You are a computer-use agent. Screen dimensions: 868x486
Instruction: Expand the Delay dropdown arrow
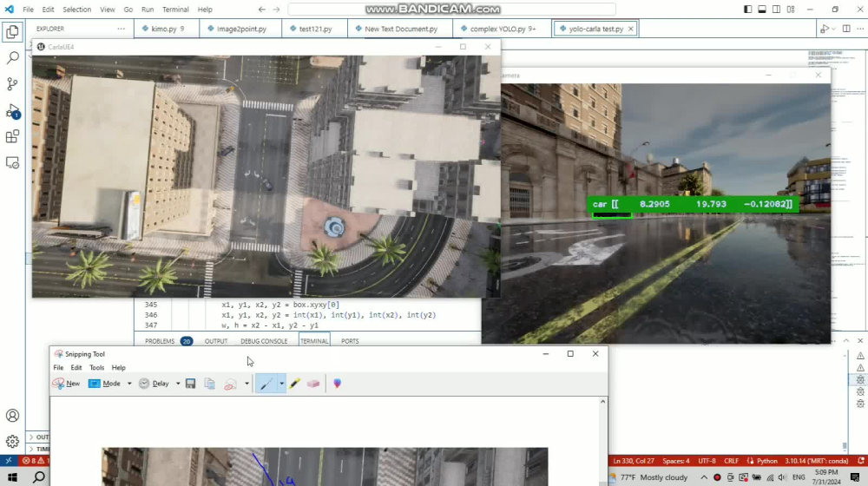178,383
